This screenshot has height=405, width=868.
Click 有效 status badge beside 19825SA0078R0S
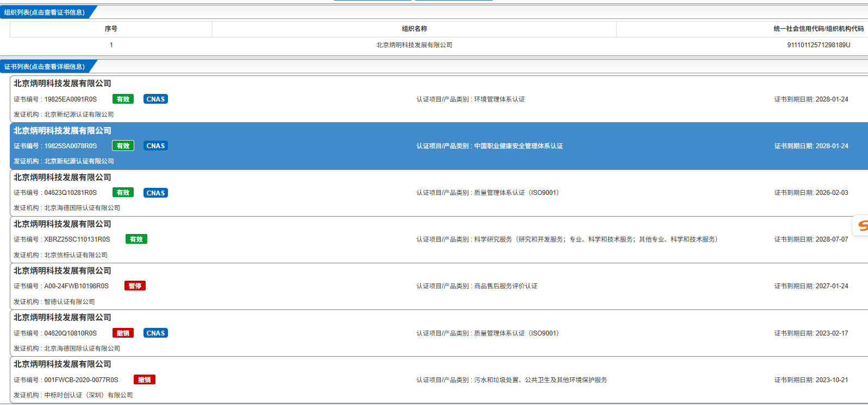coord(123,145)
